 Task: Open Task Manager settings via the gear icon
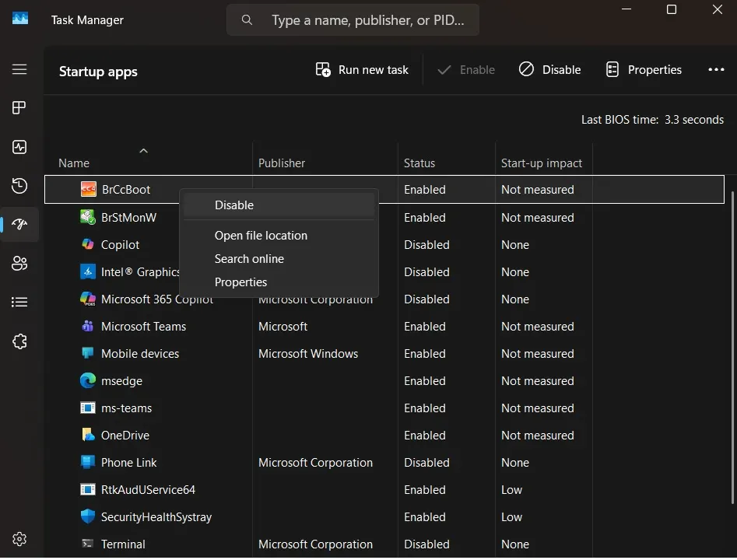(19, 538)
